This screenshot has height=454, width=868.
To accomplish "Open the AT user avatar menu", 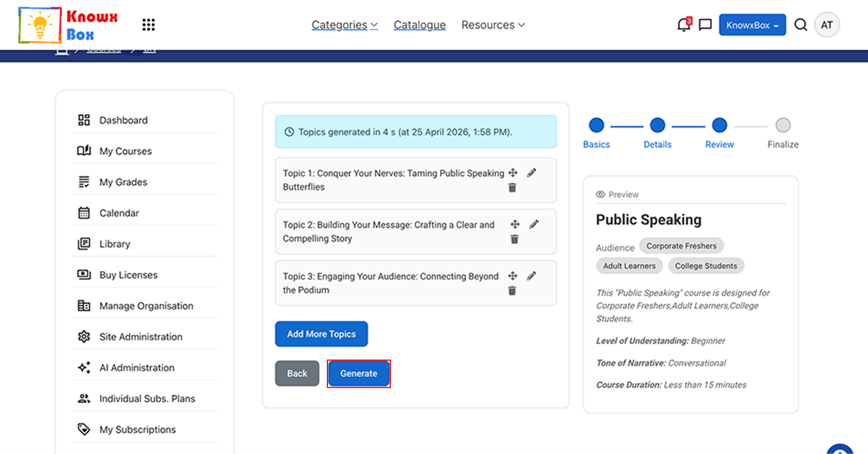I will [x=827, y=25].
